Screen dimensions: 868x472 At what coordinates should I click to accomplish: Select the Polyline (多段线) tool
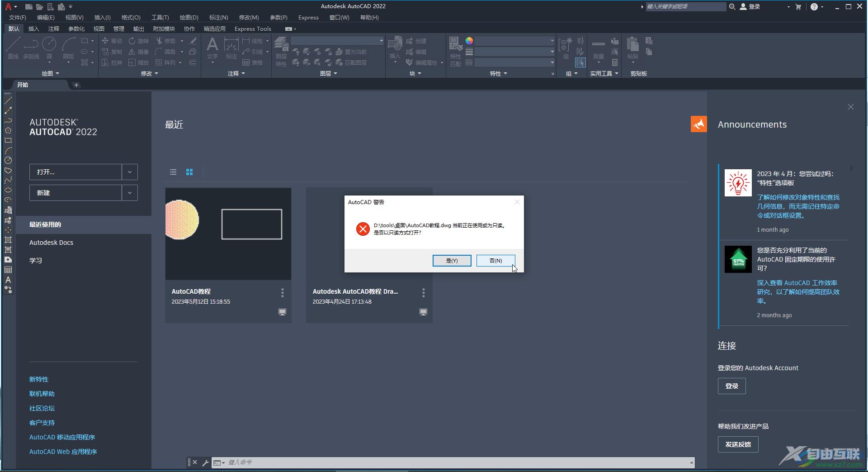tap(31, 48)
